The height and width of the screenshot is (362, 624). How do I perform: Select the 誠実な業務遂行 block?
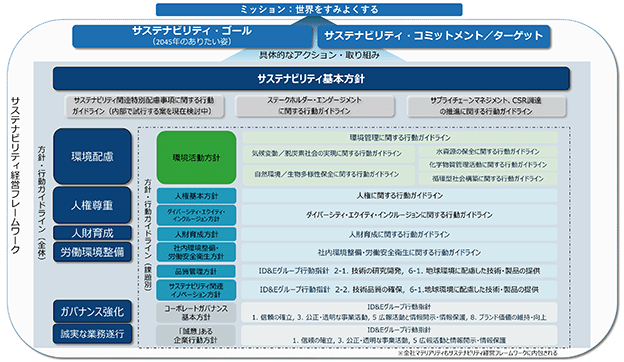click(x=92, y=334)
